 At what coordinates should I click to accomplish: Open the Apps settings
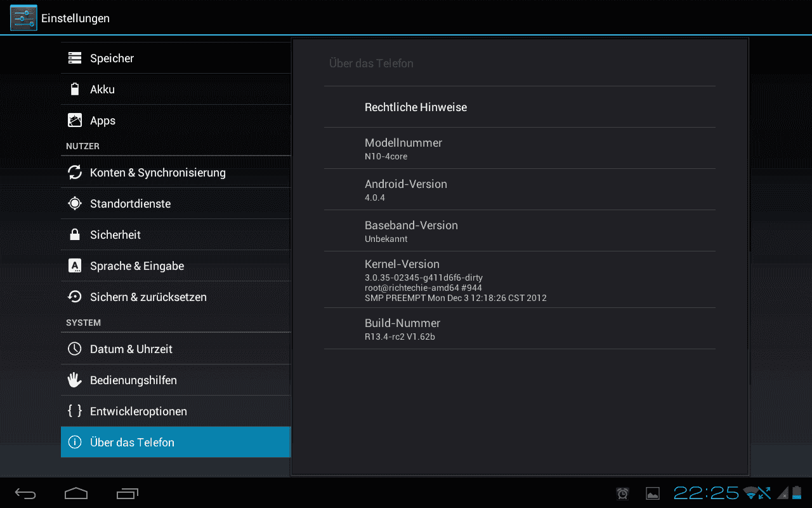coord(176,121)
